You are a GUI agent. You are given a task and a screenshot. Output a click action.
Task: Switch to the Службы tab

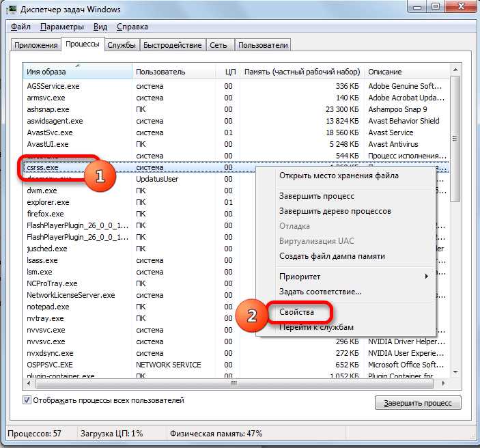122,45
